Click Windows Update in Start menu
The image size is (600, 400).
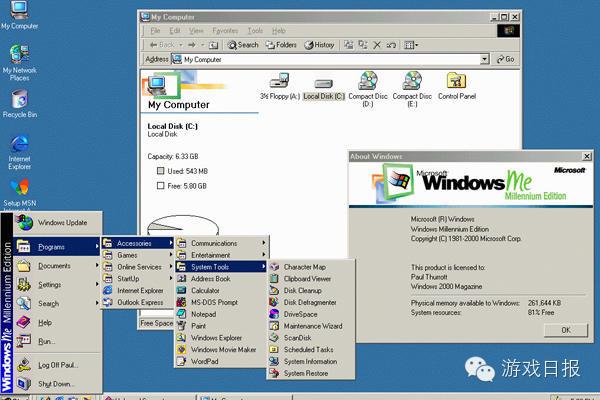58,222
